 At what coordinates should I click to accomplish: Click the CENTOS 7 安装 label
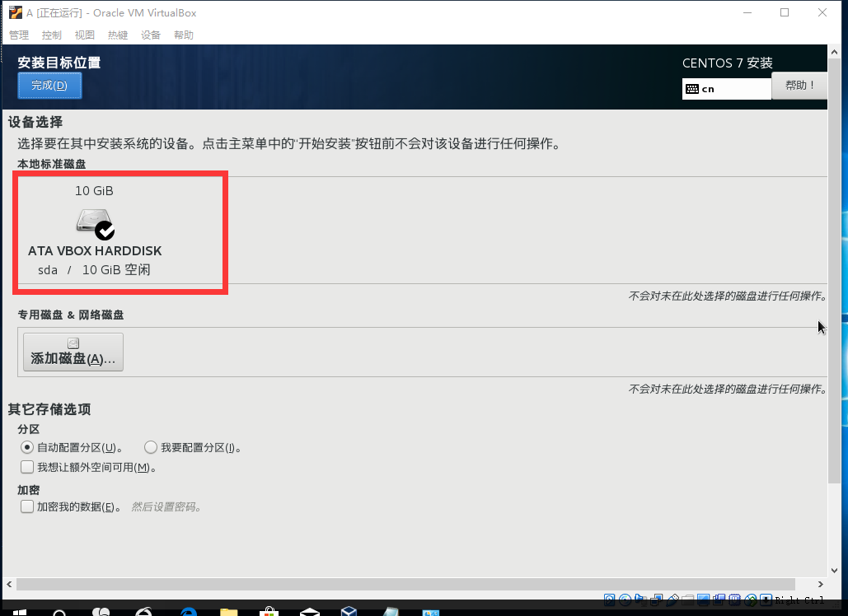click(728, 63)
